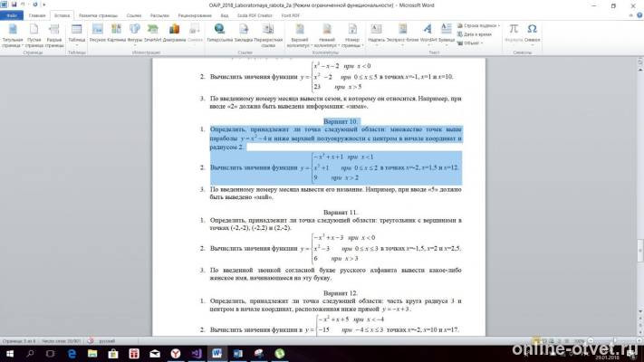Open Word Help question mark icon

(639, 15)
